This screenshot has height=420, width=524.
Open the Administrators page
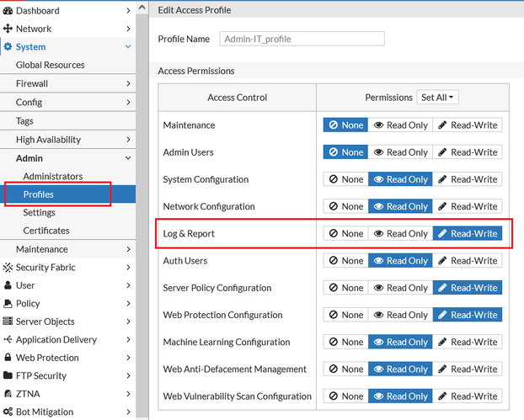coord(53,177)
